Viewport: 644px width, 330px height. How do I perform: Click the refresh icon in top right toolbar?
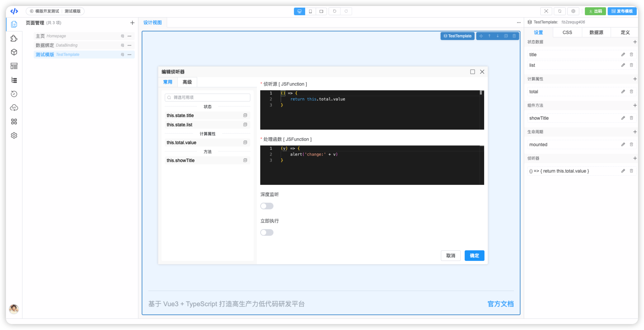[560, 11]
